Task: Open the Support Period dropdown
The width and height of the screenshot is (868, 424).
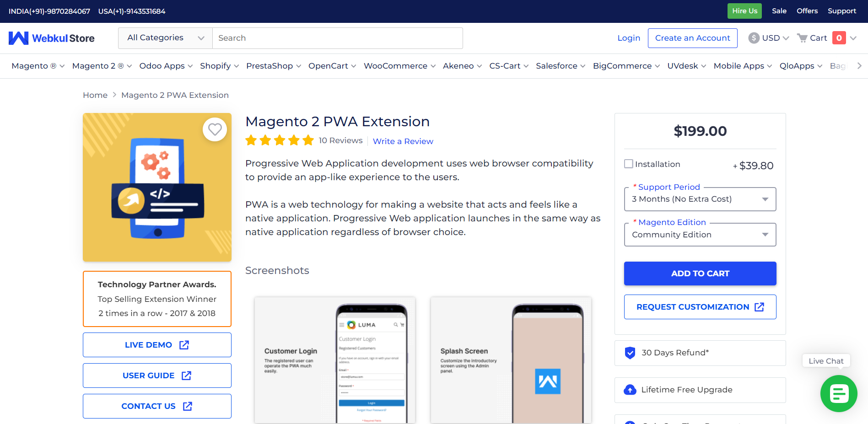Action: 700,199
